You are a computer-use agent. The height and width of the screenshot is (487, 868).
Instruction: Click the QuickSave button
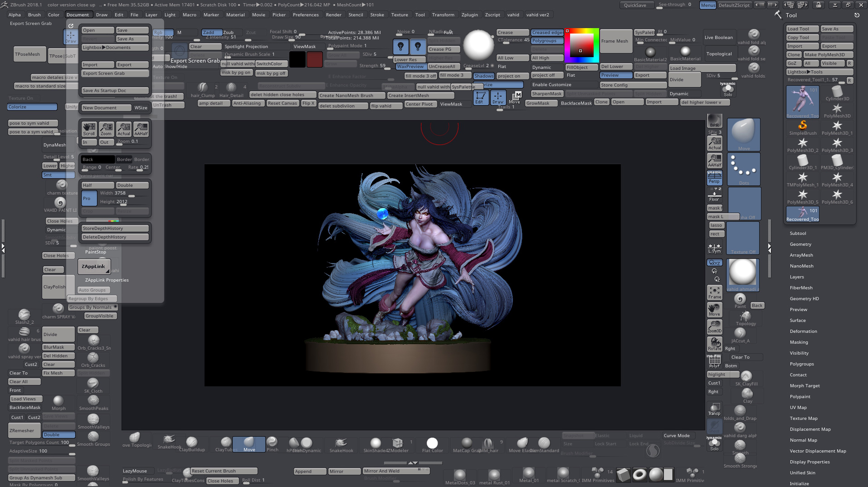637,5
